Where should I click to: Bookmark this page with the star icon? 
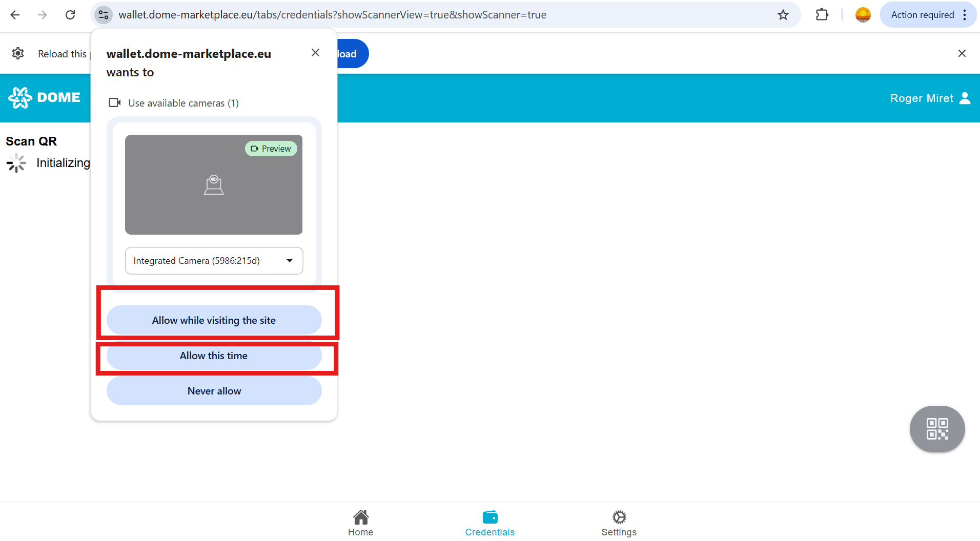coord(783,15)
